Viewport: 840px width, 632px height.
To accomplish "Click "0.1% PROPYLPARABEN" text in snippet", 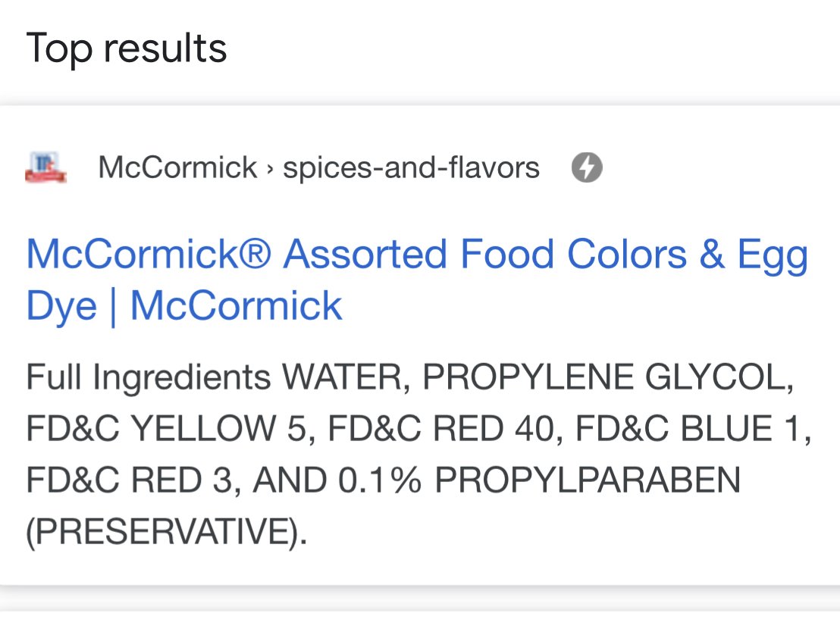I will coord(539,480).
